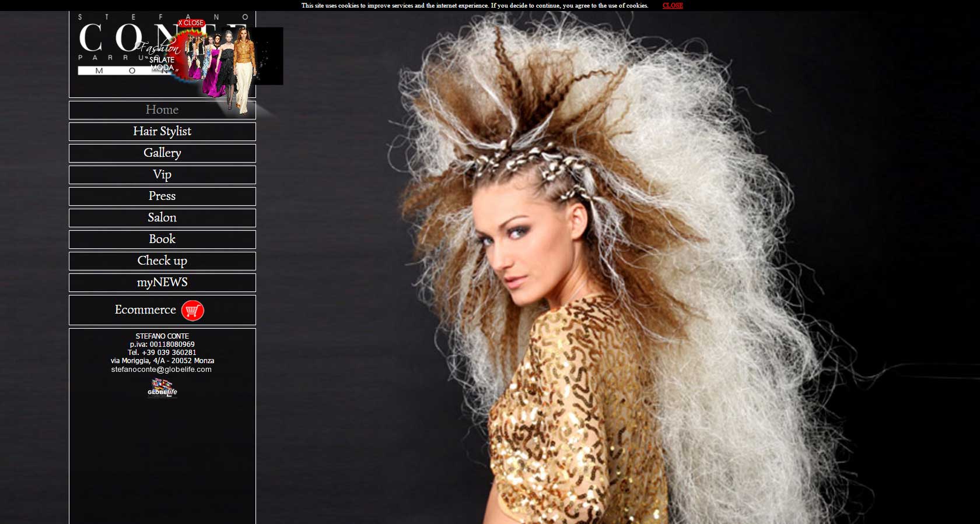
Task: Open the myNEWS section
Action: pos(162,282)
